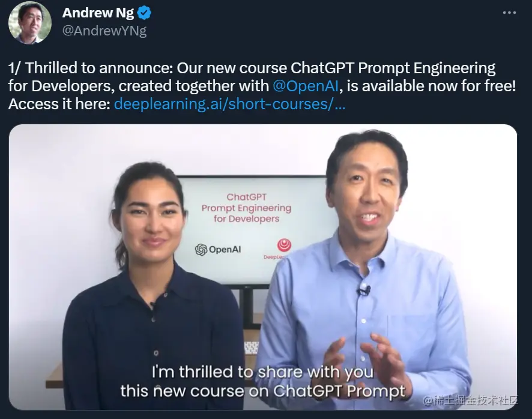This screenshot has width=532, height=419.
Task: Click 'is available now for free!' text
Action: [432, 86]
